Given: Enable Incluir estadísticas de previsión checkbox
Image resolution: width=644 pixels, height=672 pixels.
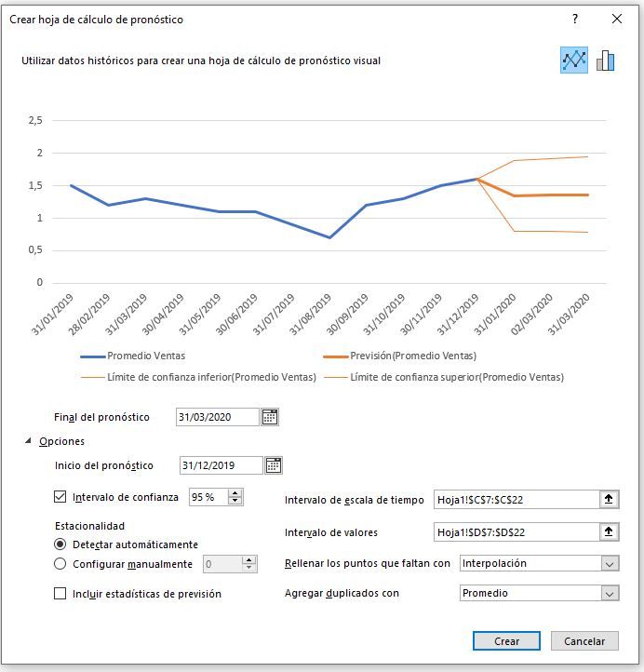Looking at the screenshot, I should (60, 594).
